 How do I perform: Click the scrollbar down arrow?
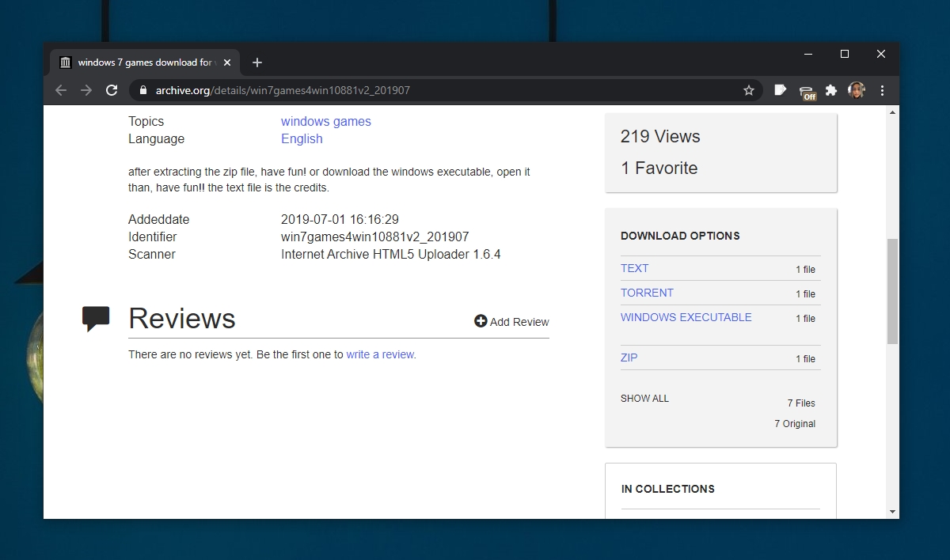pos(892,512)
